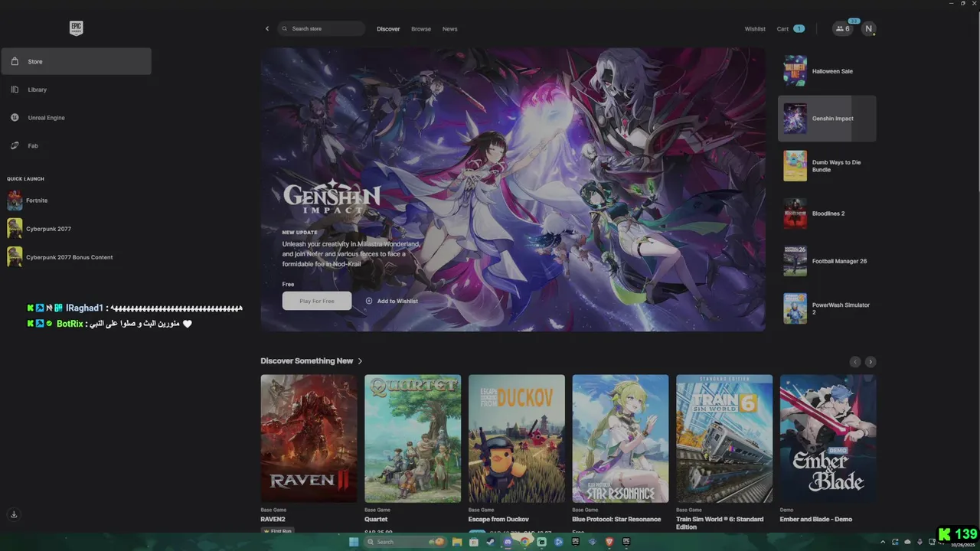Launch Cyberpunk 2077 from Quick Launch
Screen dimensions: 980x551
[x=77, y=229]
